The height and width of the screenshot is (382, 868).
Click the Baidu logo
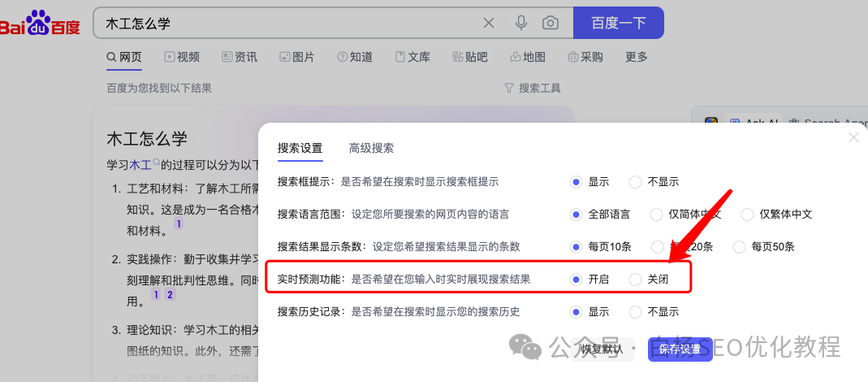(40, 23)
